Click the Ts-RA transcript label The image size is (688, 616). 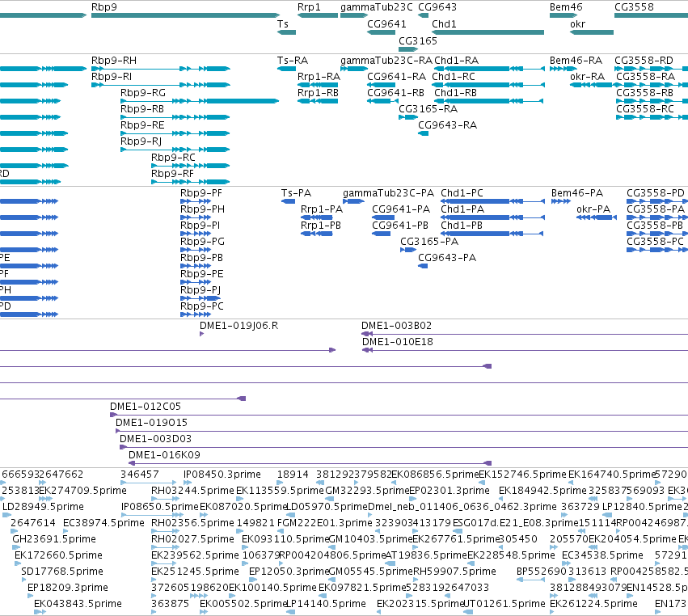point(293,61)
